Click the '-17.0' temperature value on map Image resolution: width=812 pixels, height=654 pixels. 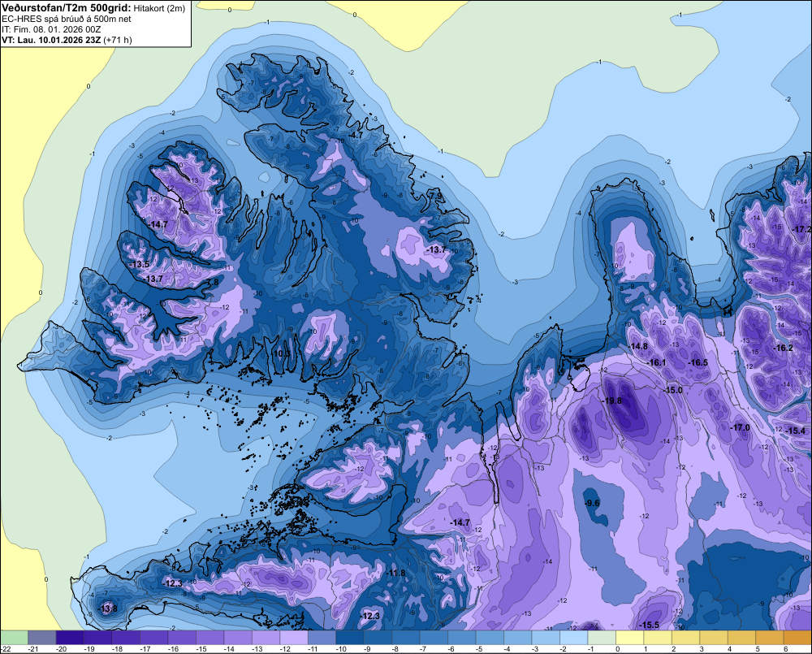740,427
